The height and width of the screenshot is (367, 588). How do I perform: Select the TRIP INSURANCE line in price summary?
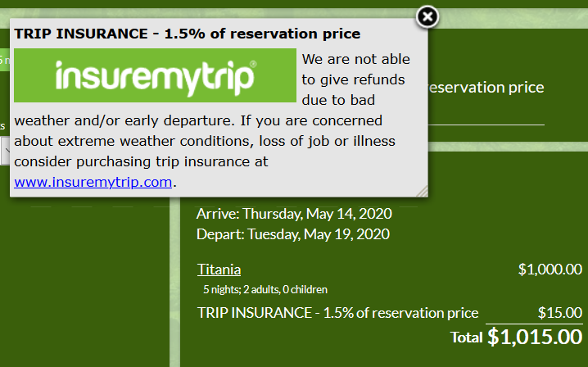point(337,312)
